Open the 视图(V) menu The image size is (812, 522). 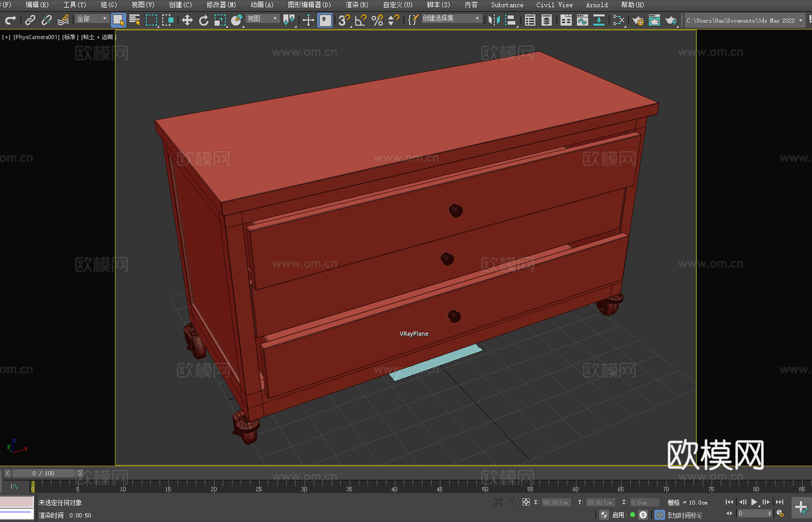pyautogui.click(x=143, y=5)
